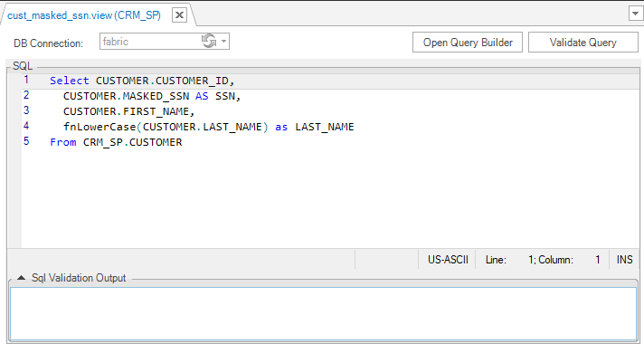Click CUSTOMER.MASKED_SSN on line 2

(126, 96)
